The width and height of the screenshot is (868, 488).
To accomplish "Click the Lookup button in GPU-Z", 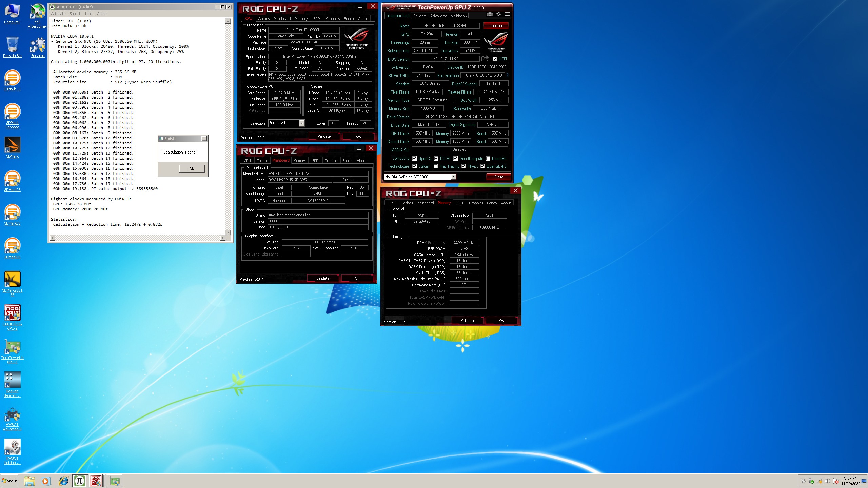I will coord(495,26).
